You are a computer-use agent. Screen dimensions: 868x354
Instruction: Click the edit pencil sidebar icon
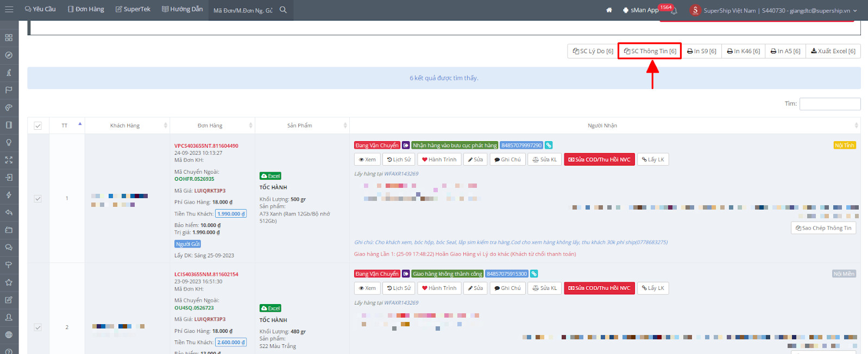tap(9, 300)
